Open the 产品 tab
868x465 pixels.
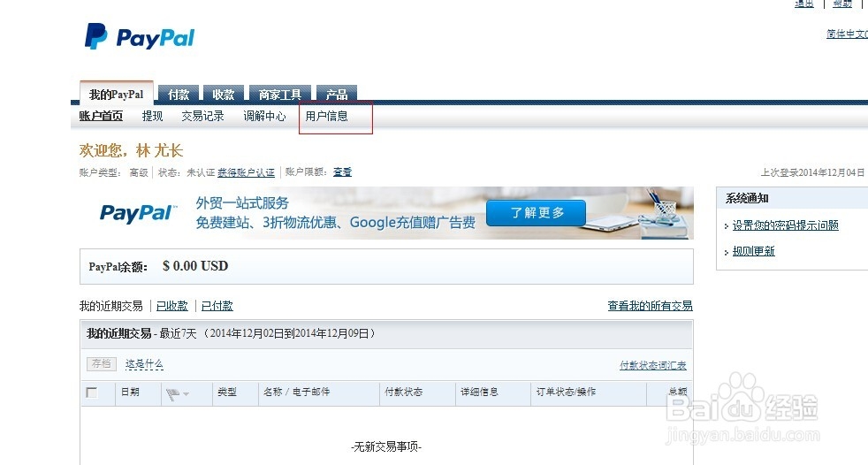tap(337, 95)
